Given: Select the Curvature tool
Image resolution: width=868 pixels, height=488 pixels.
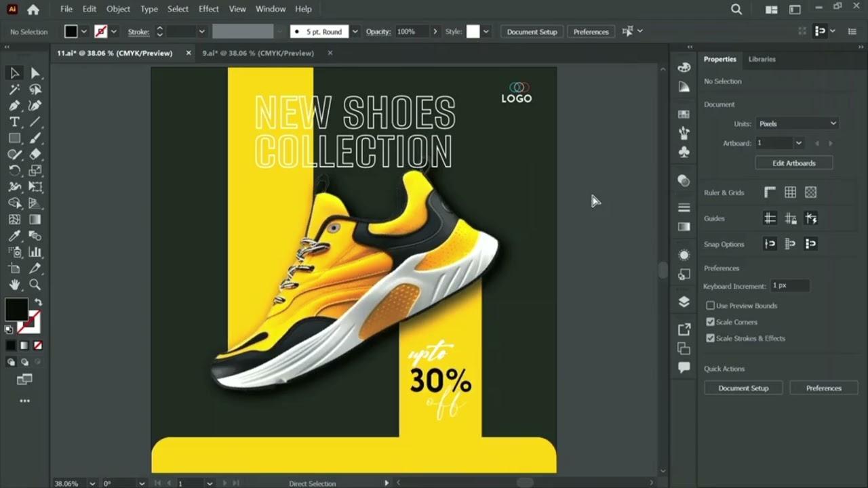Looking at the screenshot, I should click(35, 106).
